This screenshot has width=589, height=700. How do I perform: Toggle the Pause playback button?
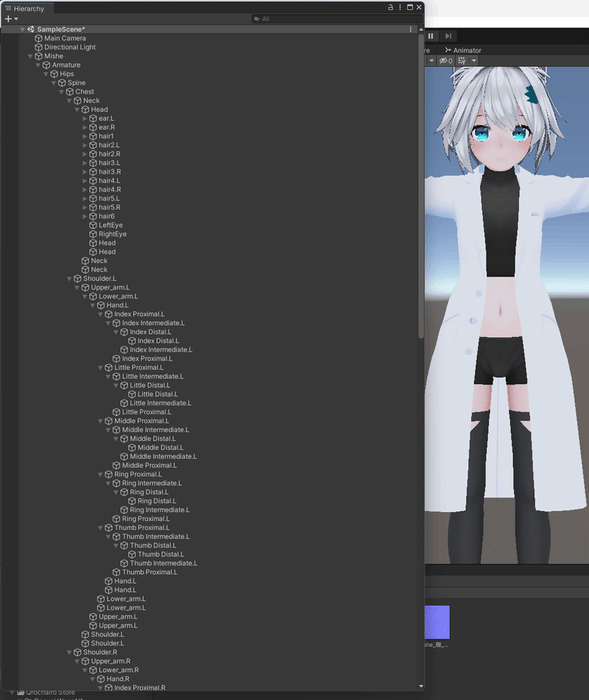[431, 35]
